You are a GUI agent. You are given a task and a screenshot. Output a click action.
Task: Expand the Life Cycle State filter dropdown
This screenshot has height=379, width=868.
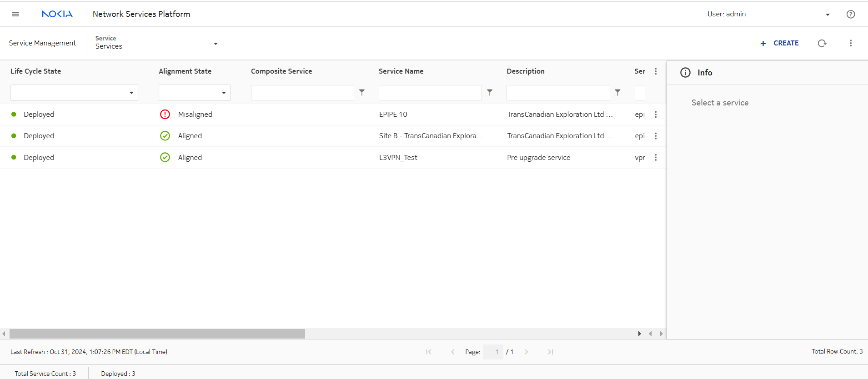tap(131, 93)
